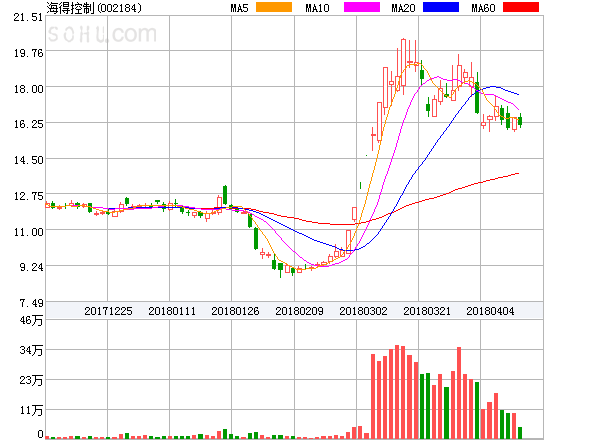Click the 19.76 price axis label
The width and height of the screenshot is (600, 440).
click(29, 53)
